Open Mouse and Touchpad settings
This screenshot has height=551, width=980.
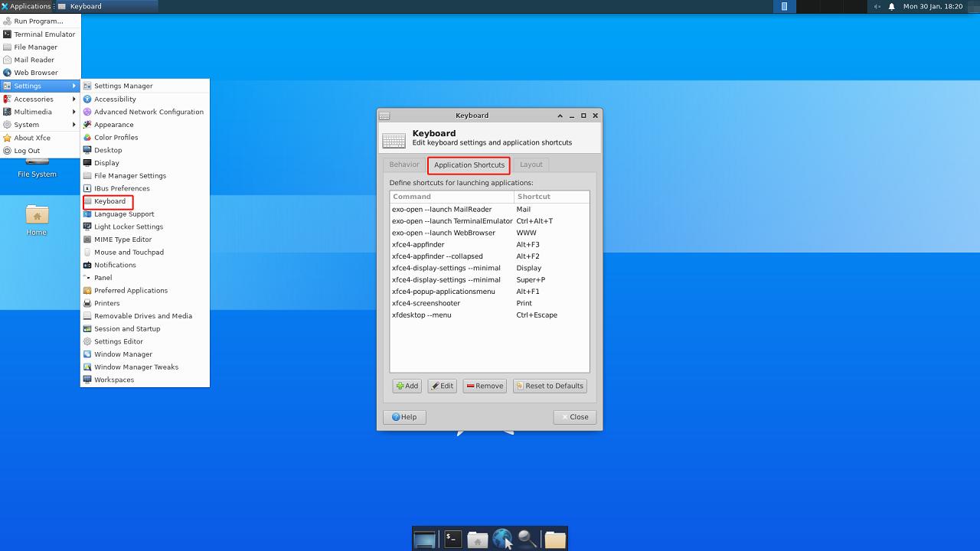pyautogui.click(x=145, y=252)
